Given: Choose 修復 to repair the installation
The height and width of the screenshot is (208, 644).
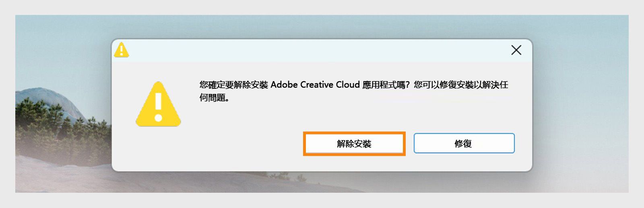Looking at the screenshot, I should tap(464, 143).
